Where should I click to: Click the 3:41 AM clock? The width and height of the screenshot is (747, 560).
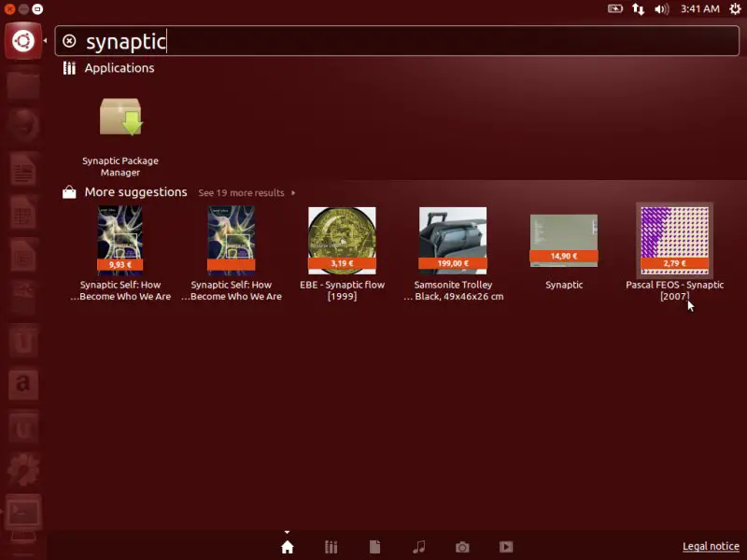click(699, 8)
